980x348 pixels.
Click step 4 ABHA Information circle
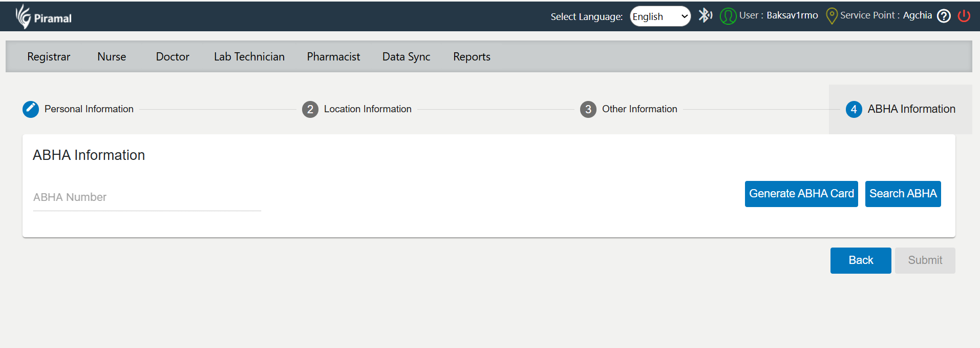point(854,109)
